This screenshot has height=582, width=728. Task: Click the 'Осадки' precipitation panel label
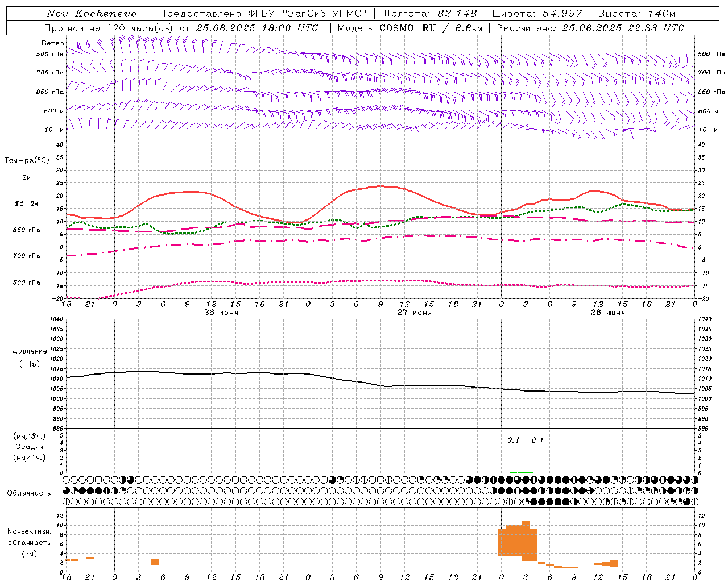coord(30,447)
